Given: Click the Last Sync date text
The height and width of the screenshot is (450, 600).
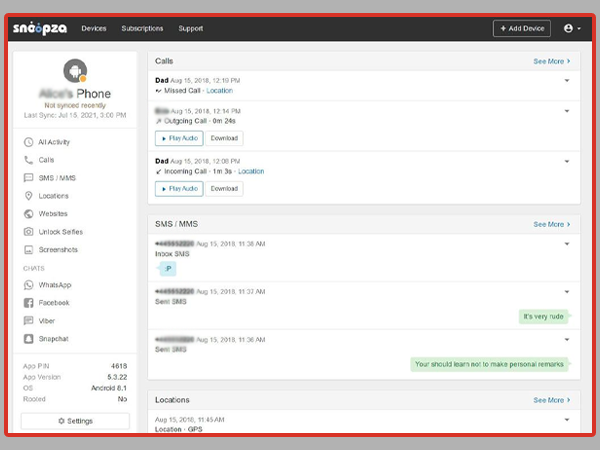Looking at the screenshot, I should coord(75,115).
